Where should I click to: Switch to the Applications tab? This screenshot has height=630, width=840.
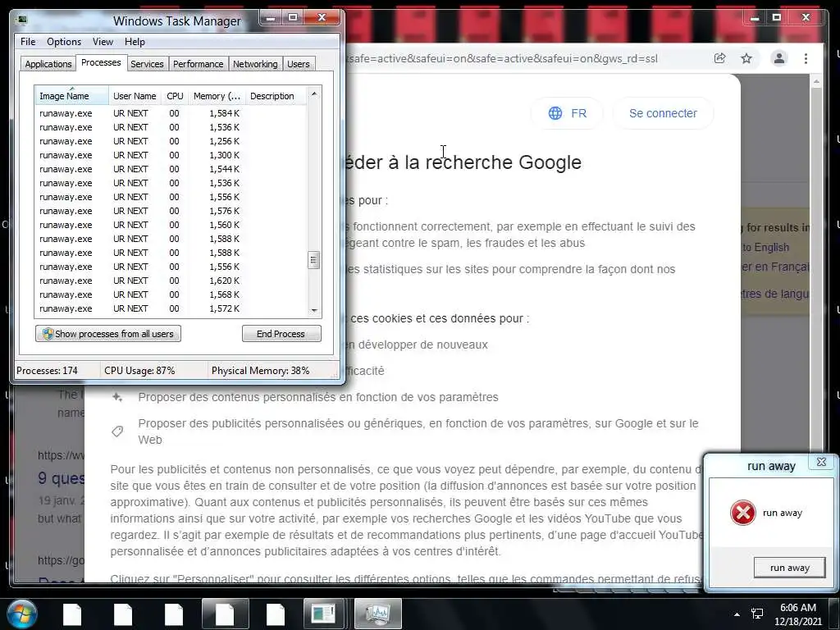[x=48, y=64]
